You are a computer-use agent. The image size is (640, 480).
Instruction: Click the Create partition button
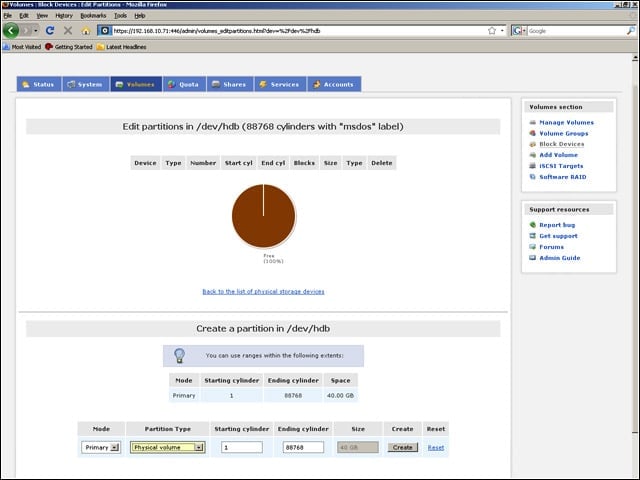pos(402,447)
